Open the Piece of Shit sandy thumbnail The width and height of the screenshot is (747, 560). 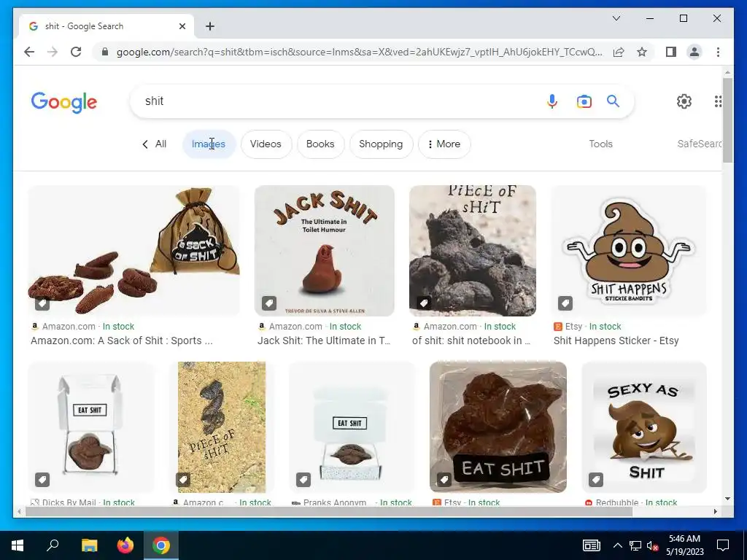[222, 427]
